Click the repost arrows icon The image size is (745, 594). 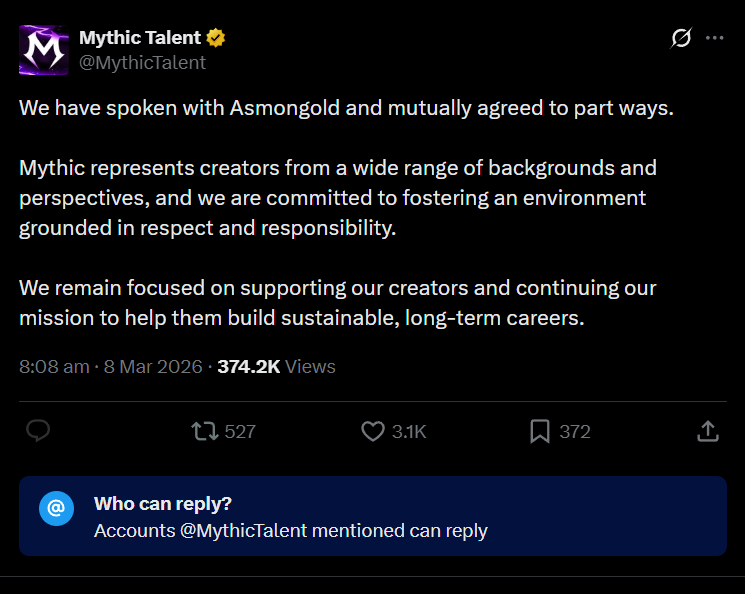coord(204,431)
